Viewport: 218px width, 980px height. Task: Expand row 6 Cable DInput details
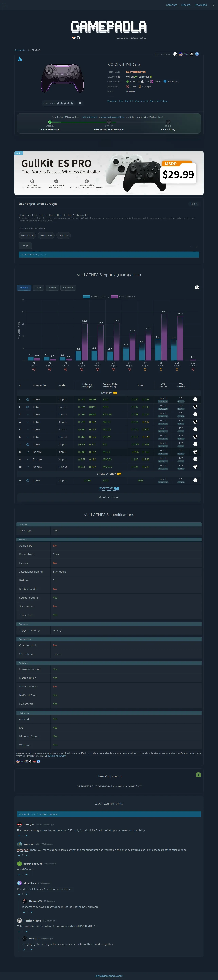click(27, 437)
